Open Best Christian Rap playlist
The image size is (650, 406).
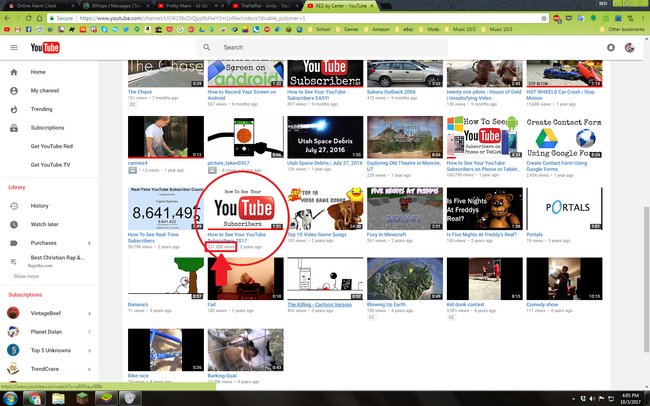pyautogui.click(x=58, y=258)
